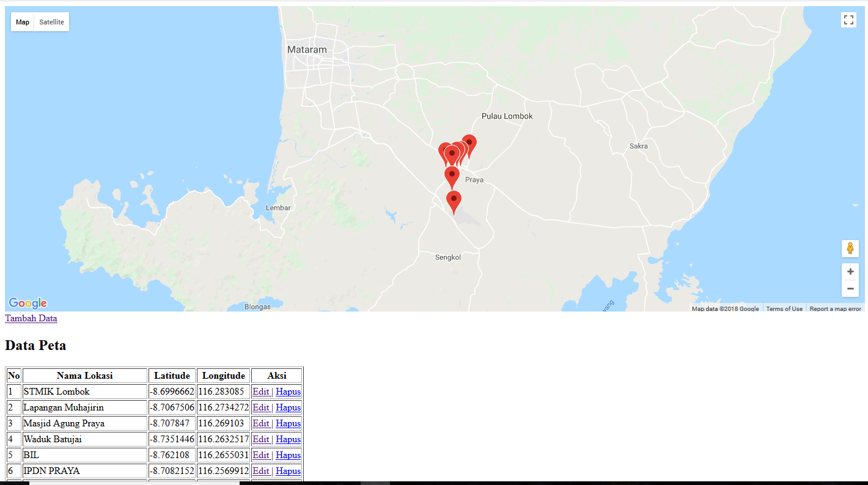Edit the BIL location row
This screenshot has width=868, height=485.
(261, 455)
